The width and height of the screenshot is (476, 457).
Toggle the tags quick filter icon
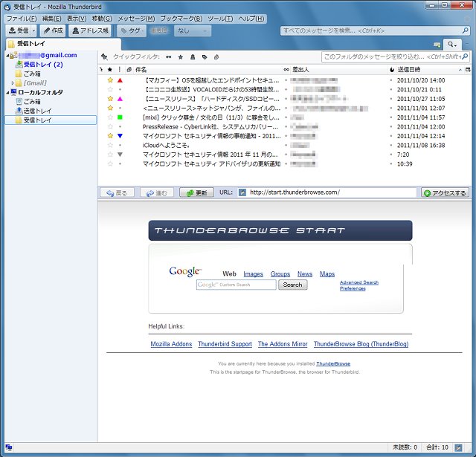point(205,57)
